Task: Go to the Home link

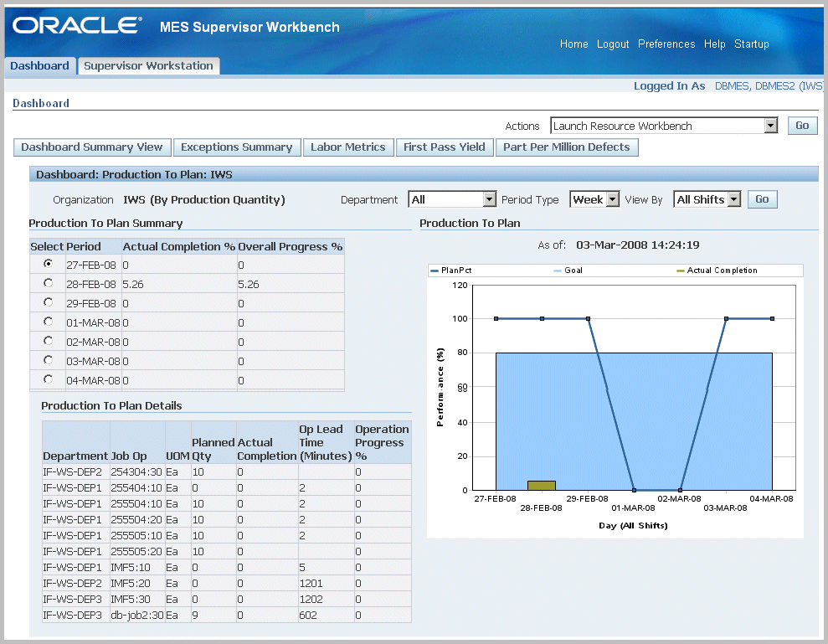Action: pyautogui.click(x=574, y=44)
